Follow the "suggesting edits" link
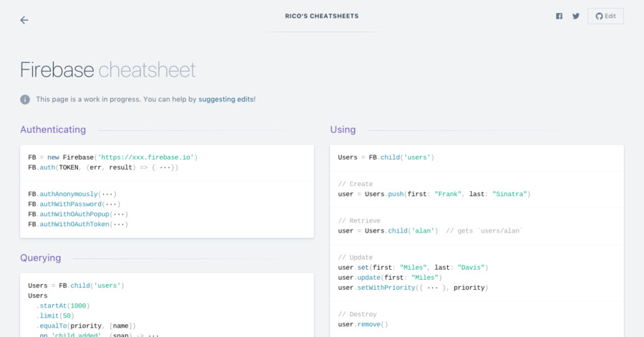644x337 pixels. pyautogui.click(x=226, y=99)
